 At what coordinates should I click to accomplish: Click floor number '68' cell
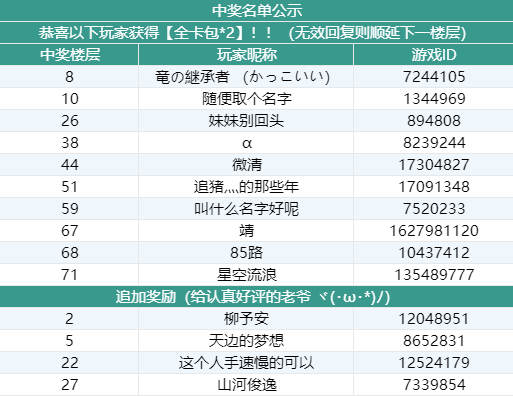click(x=69, y=253)
